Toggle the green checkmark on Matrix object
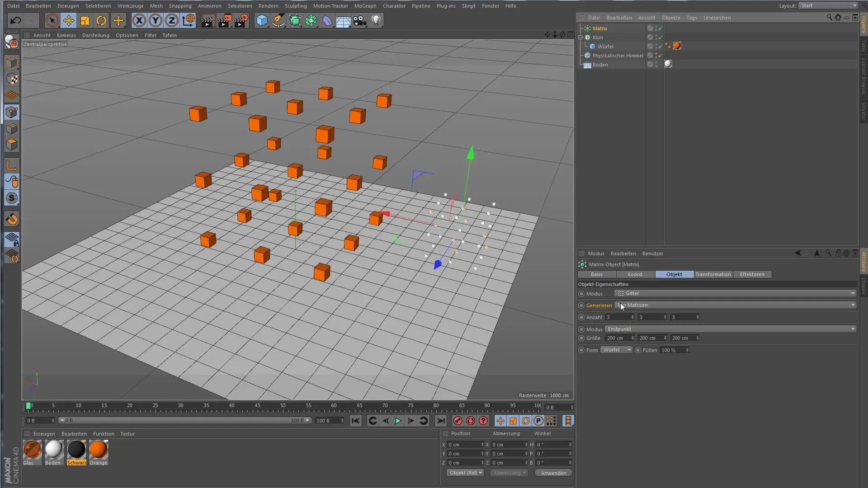The image size is (868, 488). coord(660,28)
